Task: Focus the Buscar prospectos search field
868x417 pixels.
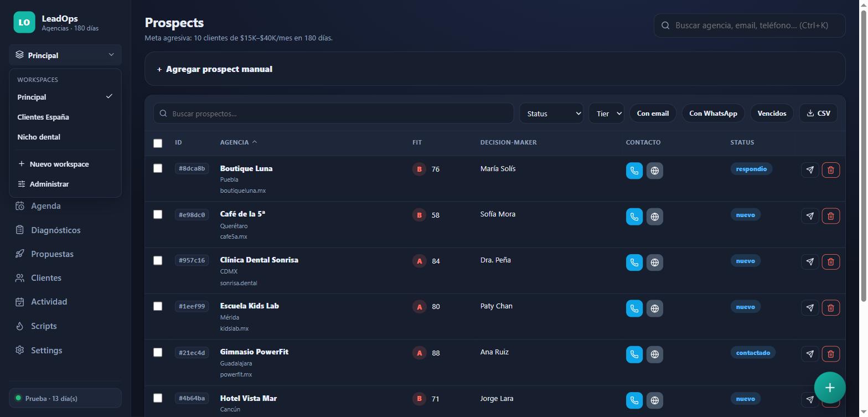Action: [334, 114]
